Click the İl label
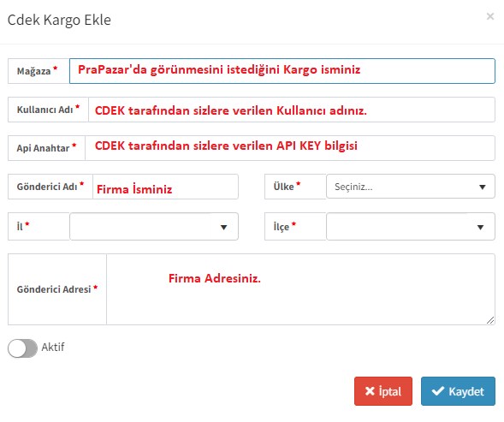This screenshot has width=504, height=422. click(20, 227)
